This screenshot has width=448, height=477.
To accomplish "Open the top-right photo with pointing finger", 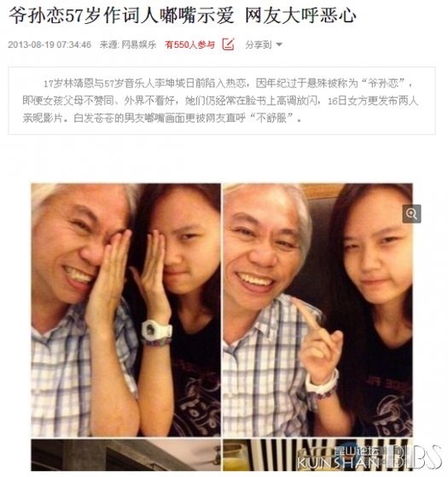I will pos(317,310).
